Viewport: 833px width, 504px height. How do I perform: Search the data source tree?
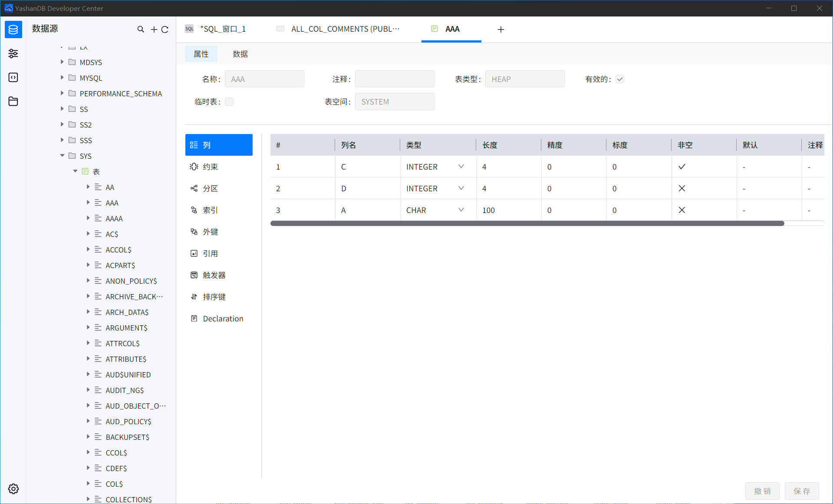(x=141, y=29)
